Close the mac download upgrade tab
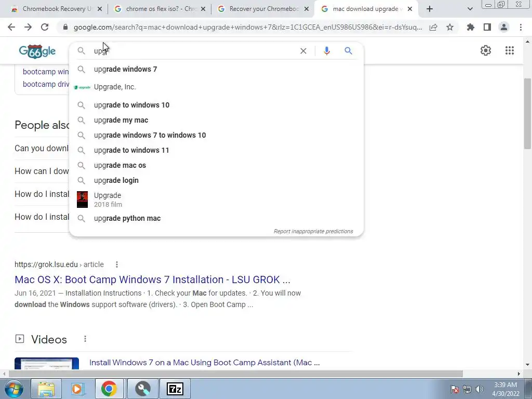The width and height of the screenshot is (532, 399). click(410, 9)
